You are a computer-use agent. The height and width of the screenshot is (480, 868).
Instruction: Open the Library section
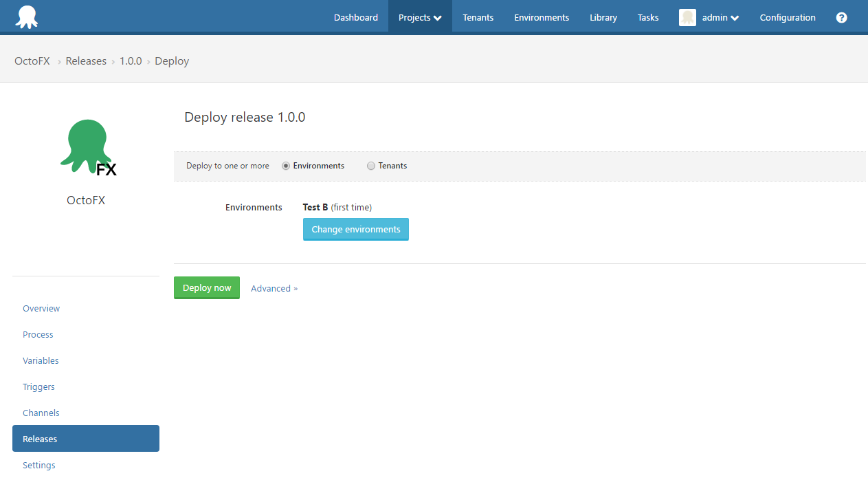tap(603, 17)
